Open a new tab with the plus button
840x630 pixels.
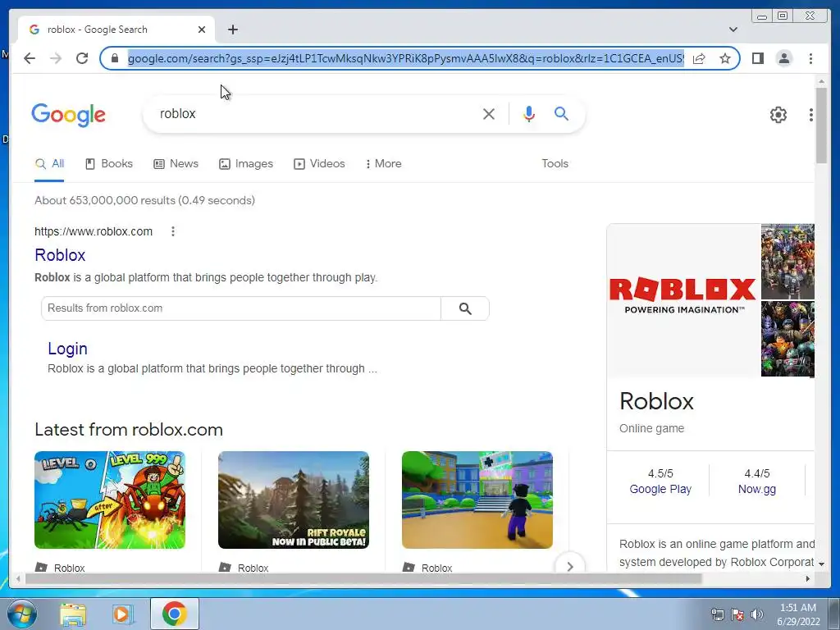coord(232,30)
